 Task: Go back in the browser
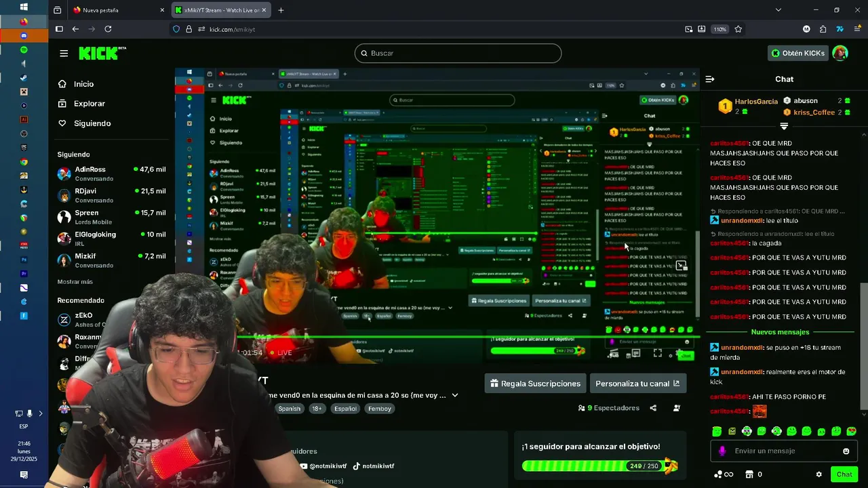point(75,29)
